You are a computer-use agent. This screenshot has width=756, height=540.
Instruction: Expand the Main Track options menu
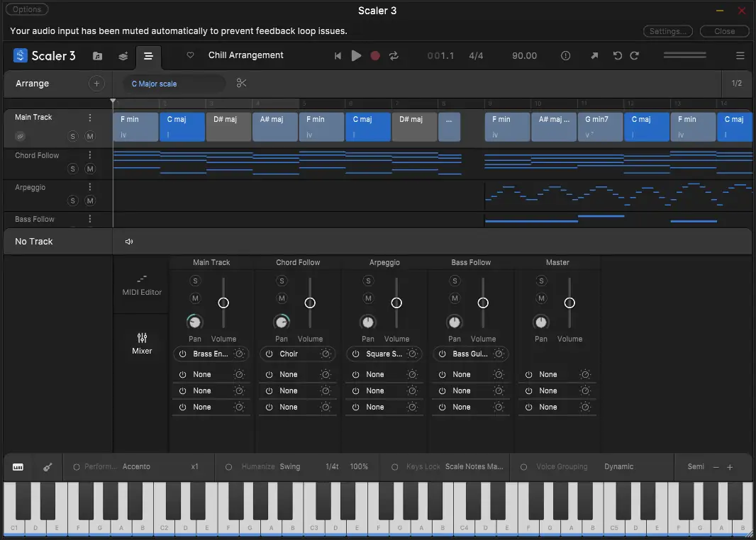(89, 117)
